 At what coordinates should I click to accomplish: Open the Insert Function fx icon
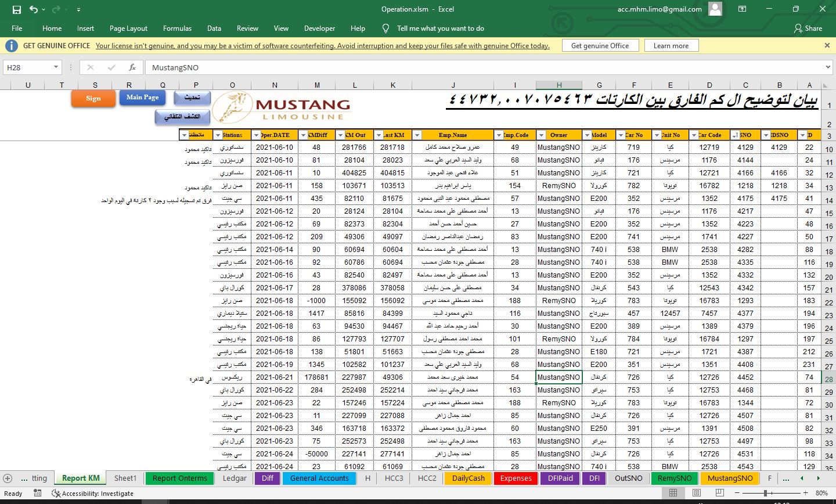click(x=132, y=67)
